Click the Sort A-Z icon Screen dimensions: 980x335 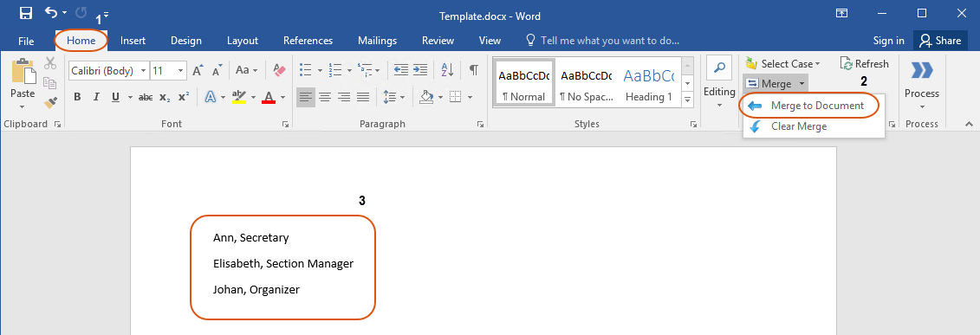(x=447, y=70)
